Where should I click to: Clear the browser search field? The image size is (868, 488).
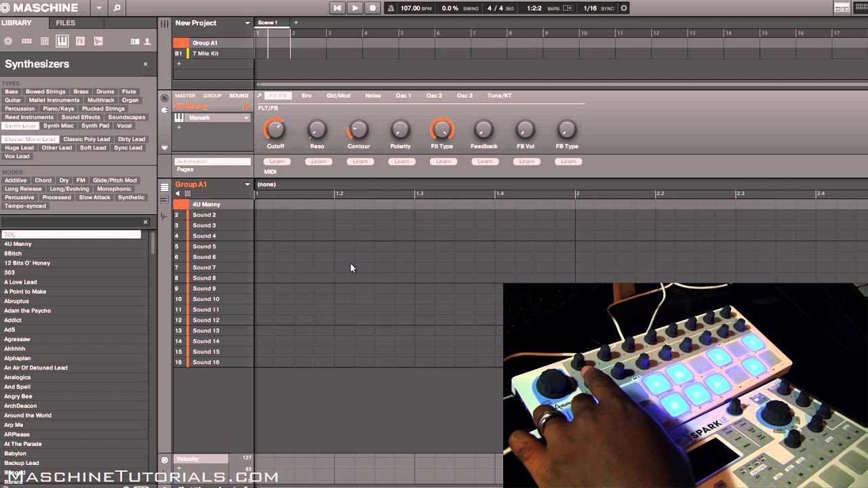click(x=145, y=222)
